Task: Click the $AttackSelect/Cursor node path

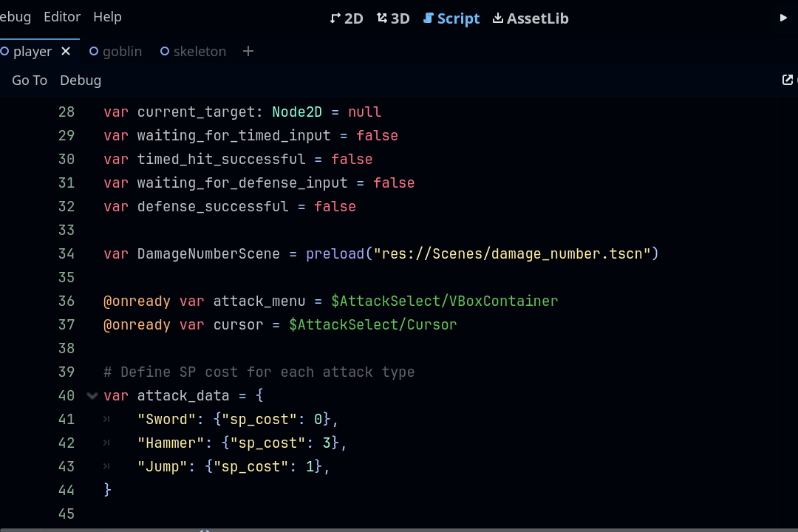Action: (x=373, y=325)
